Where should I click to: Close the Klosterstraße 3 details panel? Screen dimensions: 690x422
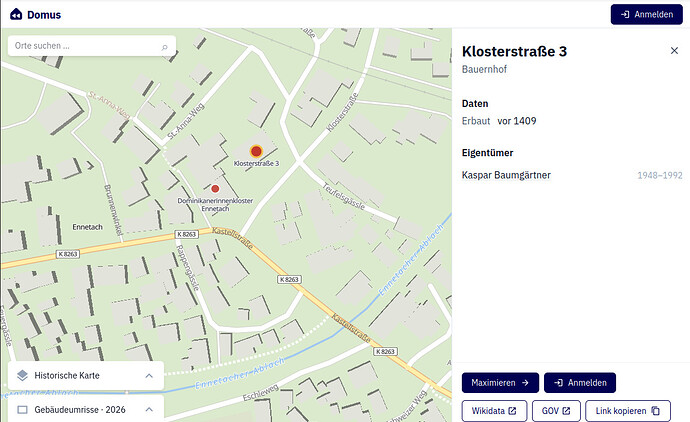point(674,51)
